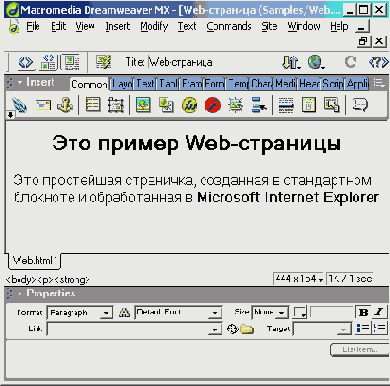Screen dimensions: 390x386
Task: Apply Ordered List
Action: point(379,328)
